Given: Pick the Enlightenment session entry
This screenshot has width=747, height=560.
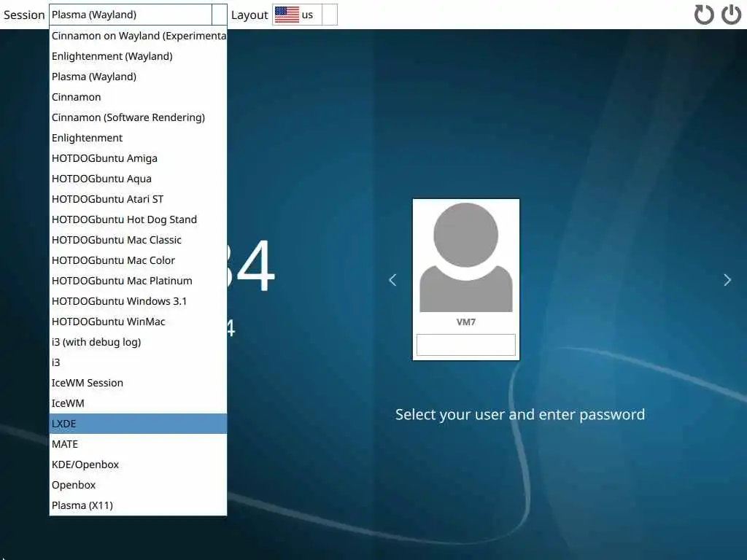Looking at the screenshot, I should pos(138,138).
